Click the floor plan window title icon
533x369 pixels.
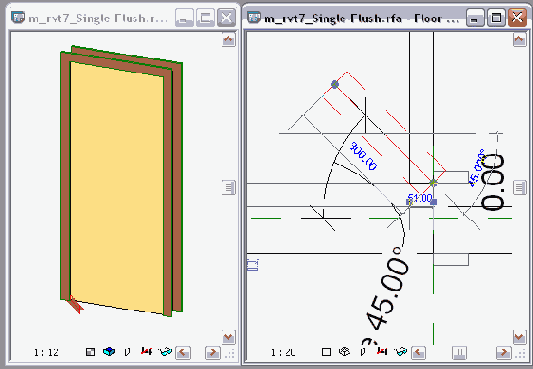[254, 17]
